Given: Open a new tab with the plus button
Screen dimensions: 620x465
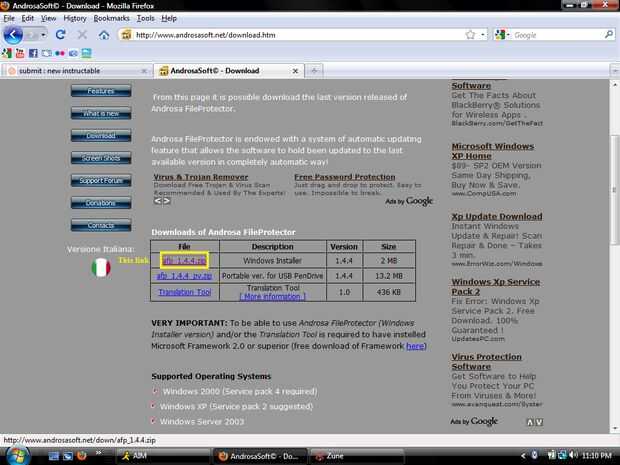Looking at the screenshot, I should (314, 71).
